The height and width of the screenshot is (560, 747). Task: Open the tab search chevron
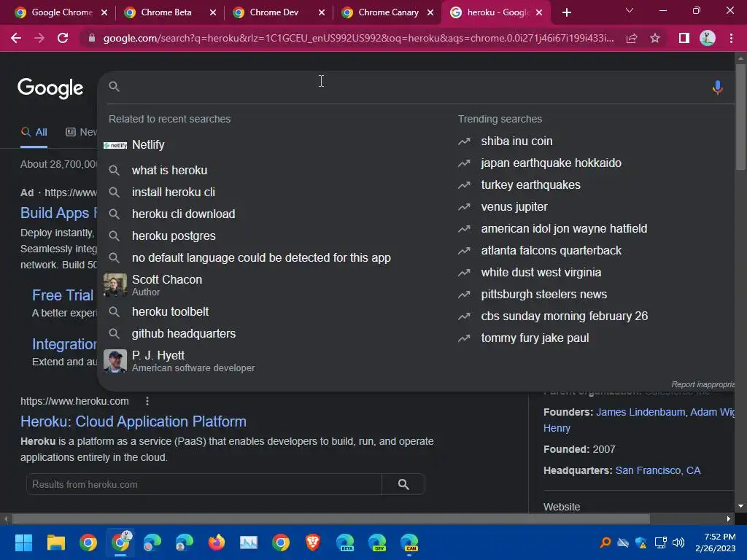click(630, 10)
